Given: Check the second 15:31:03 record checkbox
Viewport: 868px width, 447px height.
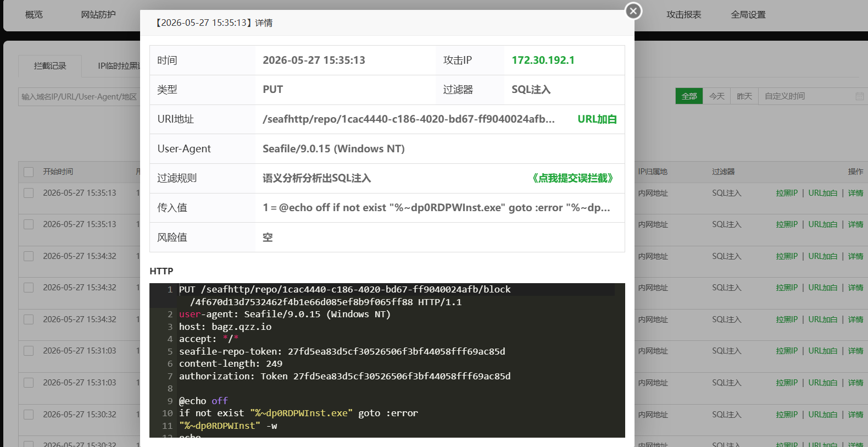Looking at the screenshot, I should click(29, 383).
